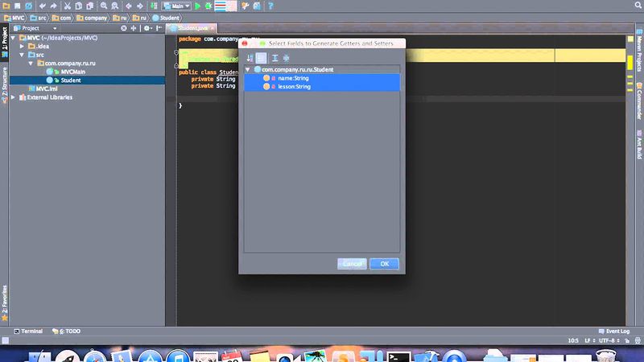The height and width of the screenshot is (362, 644).
Task: Collapse the src folder node
Action: tap(22, 55)
